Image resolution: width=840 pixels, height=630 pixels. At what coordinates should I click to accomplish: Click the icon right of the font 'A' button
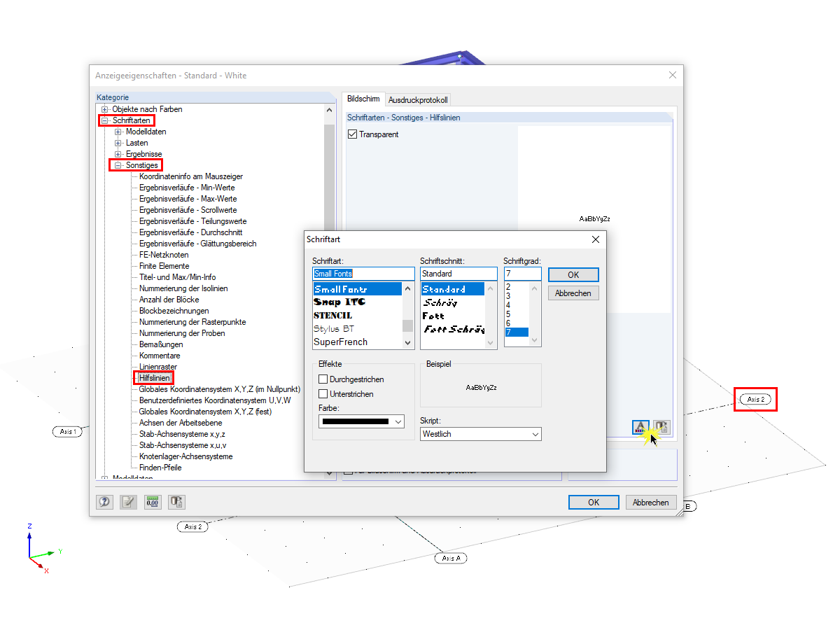[661, 426]
